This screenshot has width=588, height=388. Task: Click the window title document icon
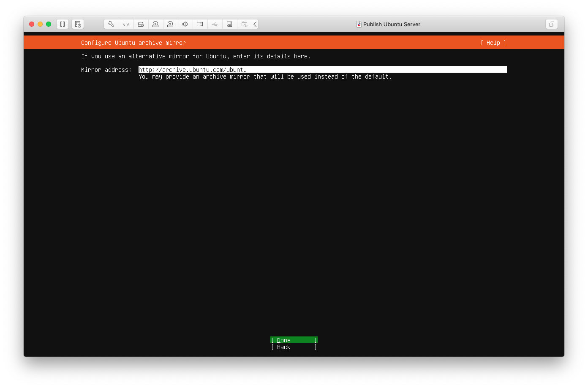pyautogui.click(x=359, y=24)
